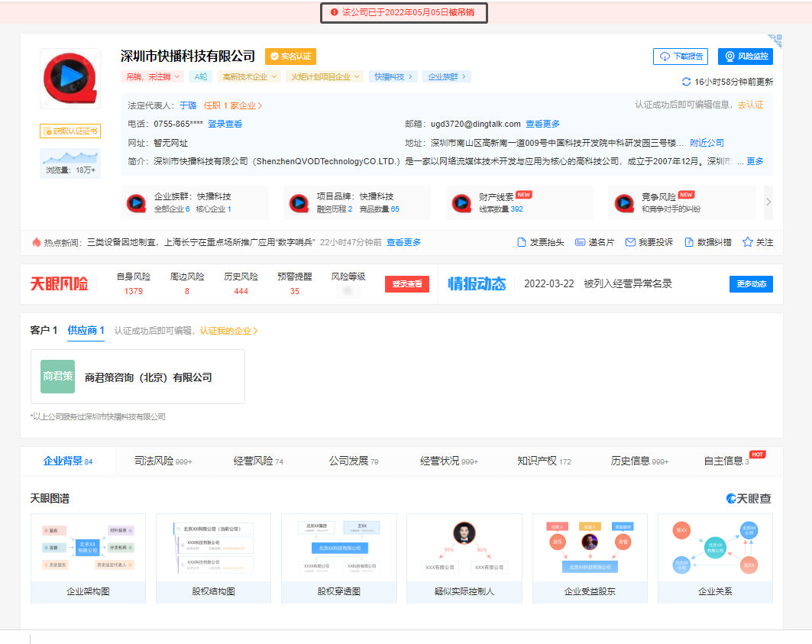Click 查看更多 for hot news
Image resolution: width=812 pixels, height=644 pixels.
pos(403,242)
